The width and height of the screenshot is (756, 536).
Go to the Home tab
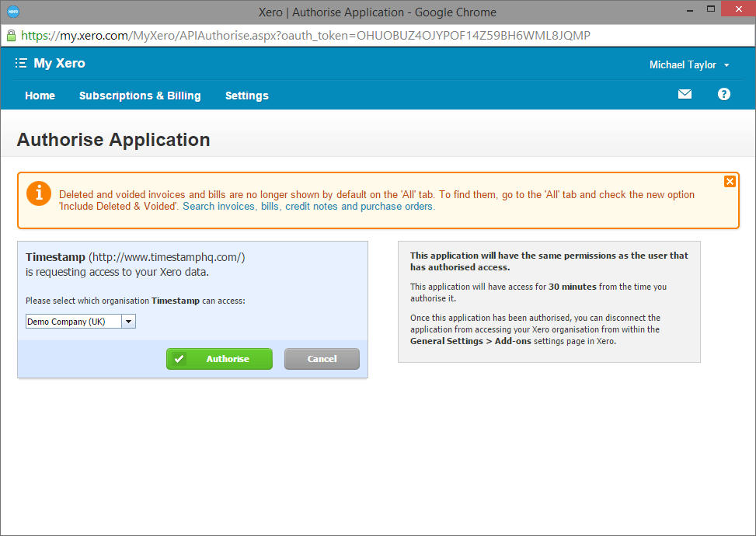[40, 96]
